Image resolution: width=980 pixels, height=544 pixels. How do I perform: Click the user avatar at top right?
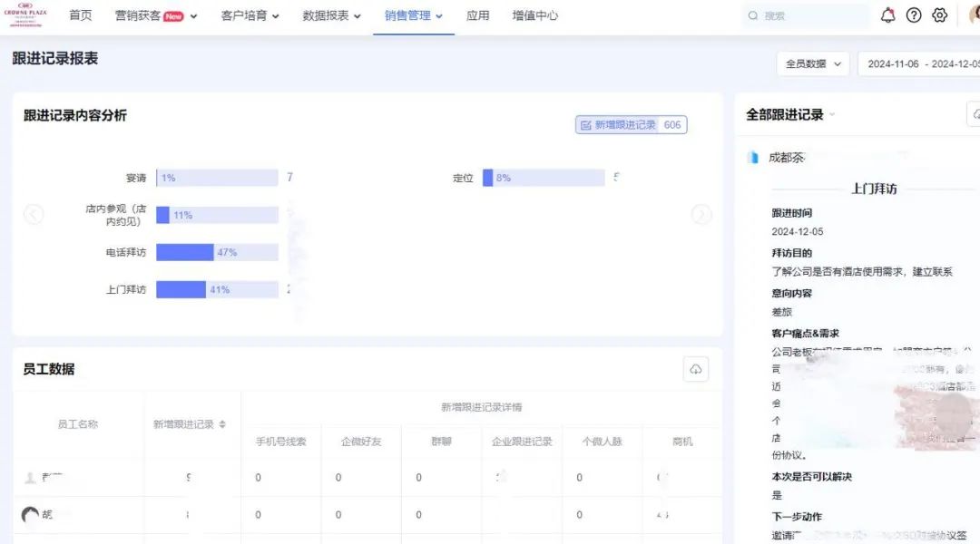[x=972, y=15]
